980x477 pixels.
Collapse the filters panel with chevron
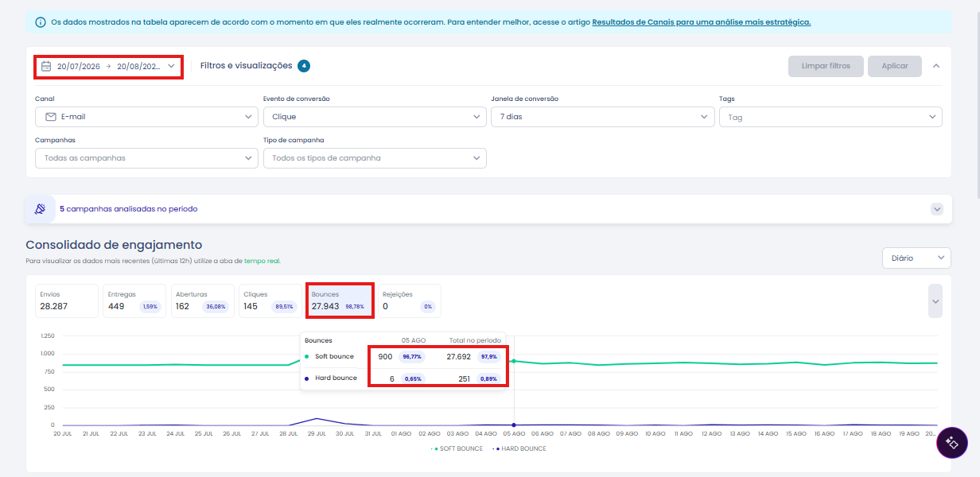click(936, 66)
